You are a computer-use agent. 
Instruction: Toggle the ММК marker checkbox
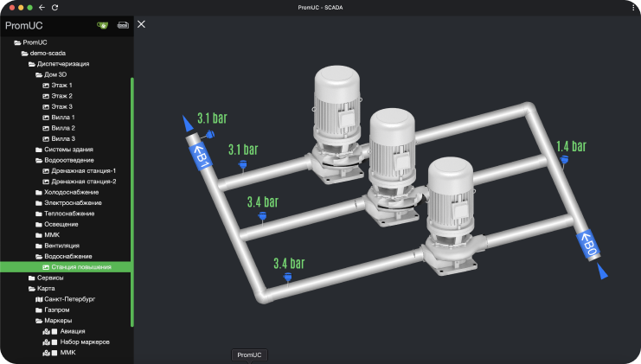tap(54, 353)
